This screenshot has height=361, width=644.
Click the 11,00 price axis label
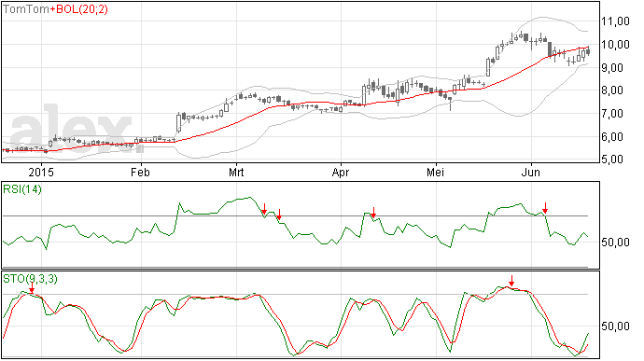(615, 21)
